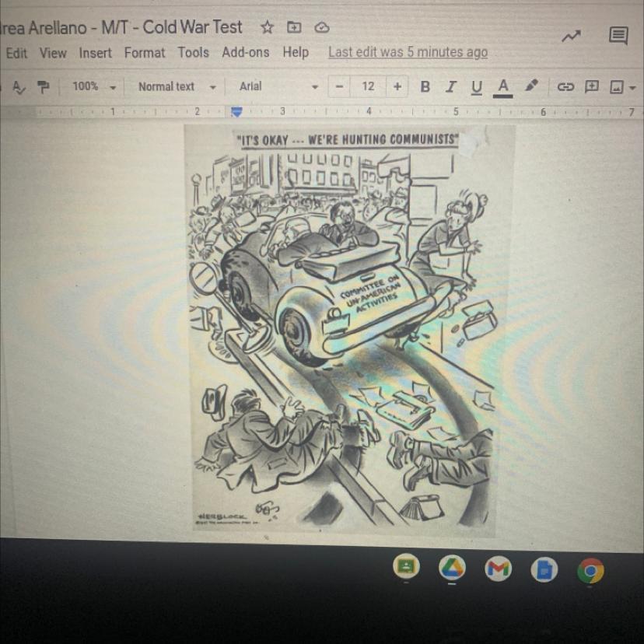
Task: Open the Insert menu
Action: coord(96,53)
